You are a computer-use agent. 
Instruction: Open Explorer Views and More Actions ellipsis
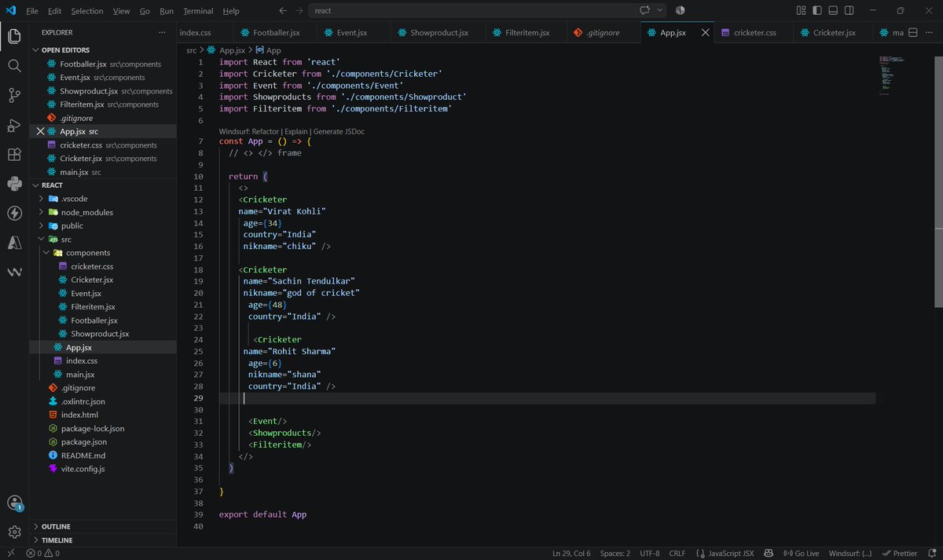click(x=162, y=32)
